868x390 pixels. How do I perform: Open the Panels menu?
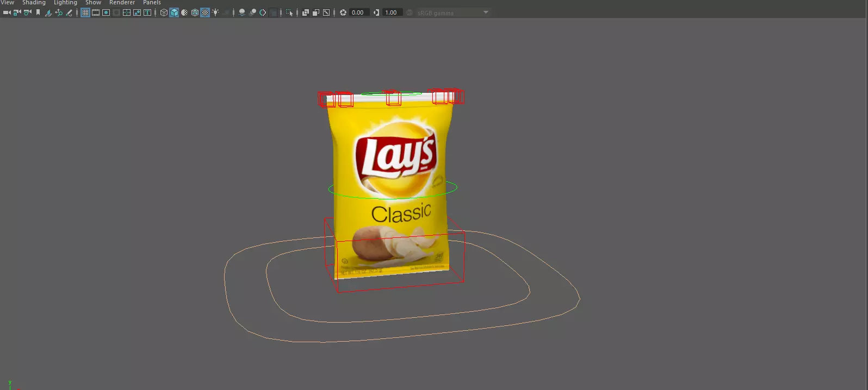(152, 3)
